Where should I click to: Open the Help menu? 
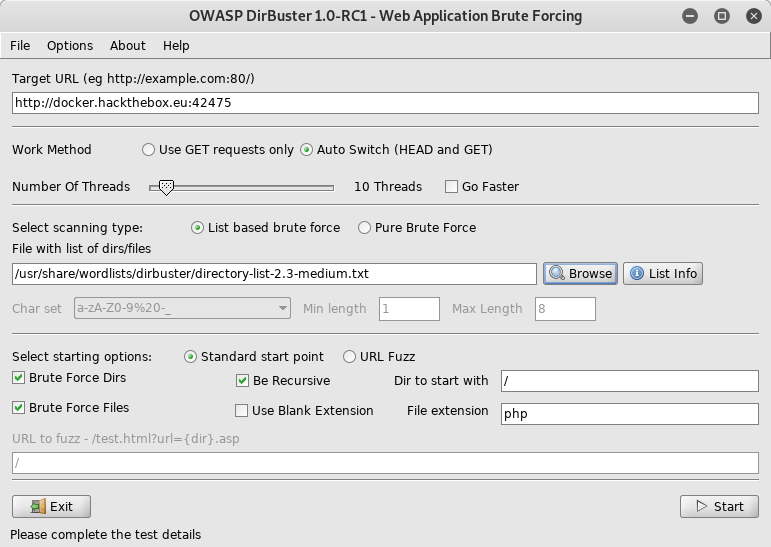176,46
